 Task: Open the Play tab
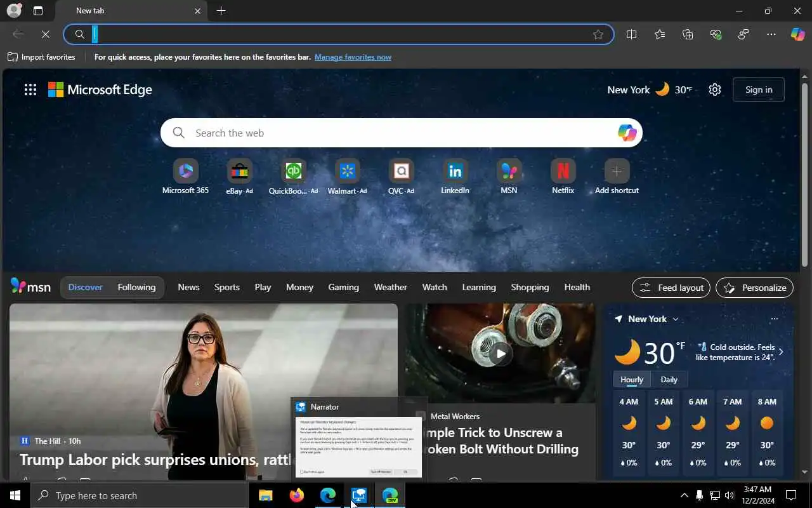(263, 287)
